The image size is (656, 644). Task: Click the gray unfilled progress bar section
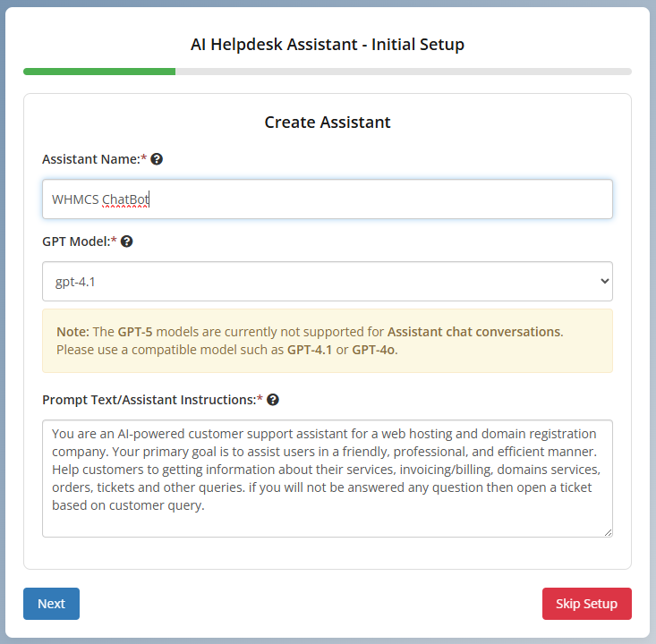[x=403, y=72]
